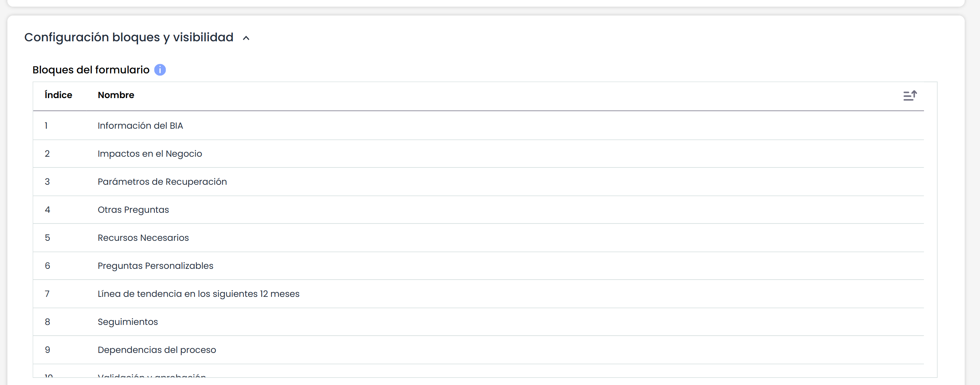Select the Dependencias del proceso block
980x385 pixels.
[478, 350]
